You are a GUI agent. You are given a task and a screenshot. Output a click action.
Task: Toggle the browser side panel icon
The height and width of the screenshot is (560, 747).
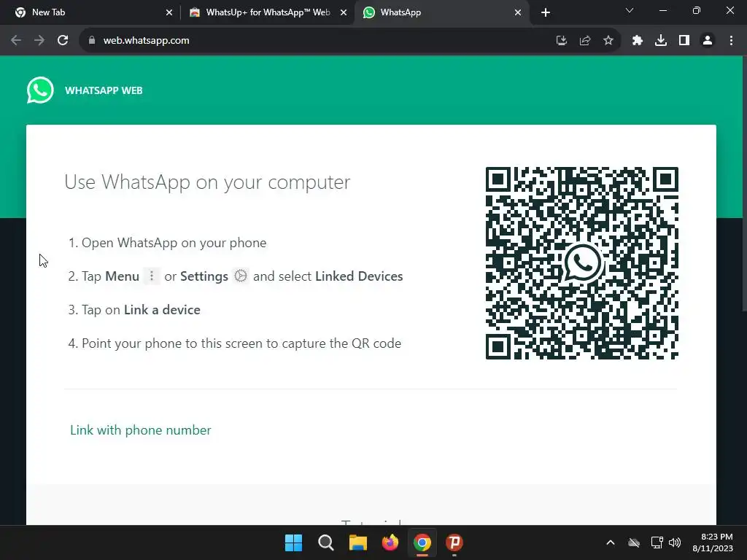pyautogui.click(x=684, y=41)
